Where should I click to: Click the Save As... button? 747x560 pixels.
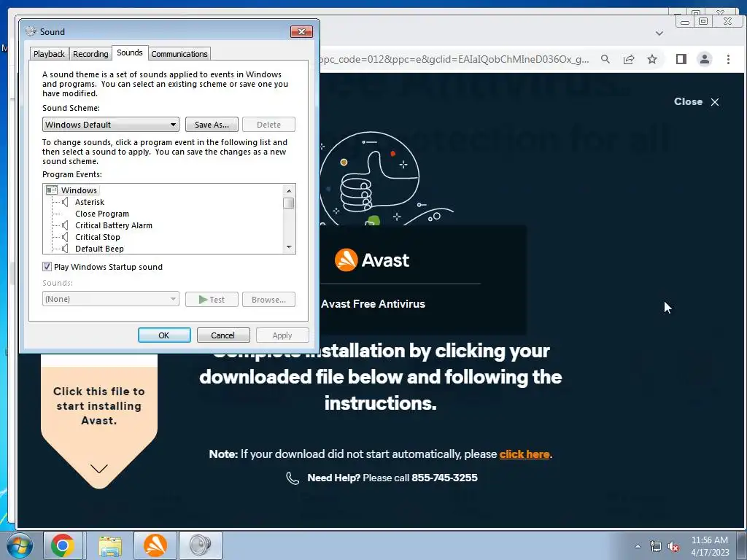tap(212, 125)
